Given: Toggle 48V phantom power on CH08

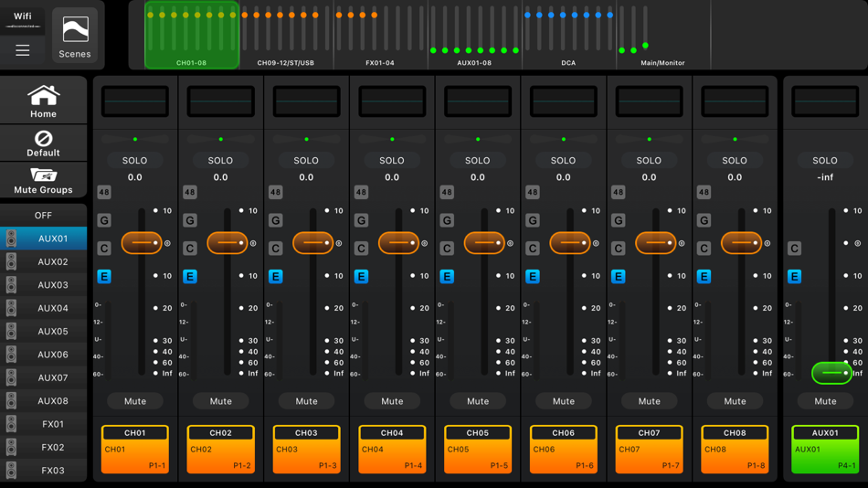Looking at the screenshot, I should pyautogui.click(x=704, y=192).
